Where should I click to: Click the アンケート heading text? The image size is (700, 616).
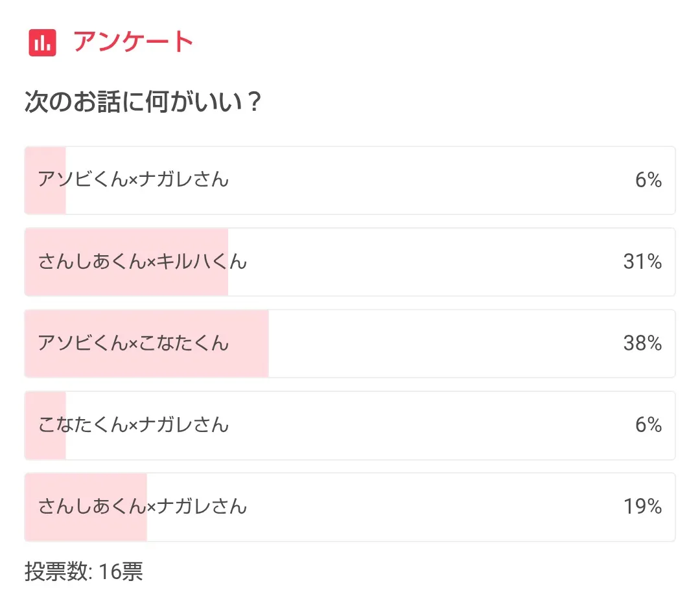click(x=134, y=42)
